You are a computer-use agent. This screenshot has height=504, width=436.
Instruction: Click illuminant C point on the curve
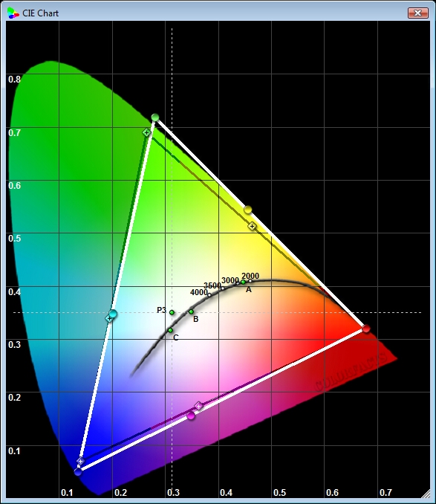pos(171,330)
